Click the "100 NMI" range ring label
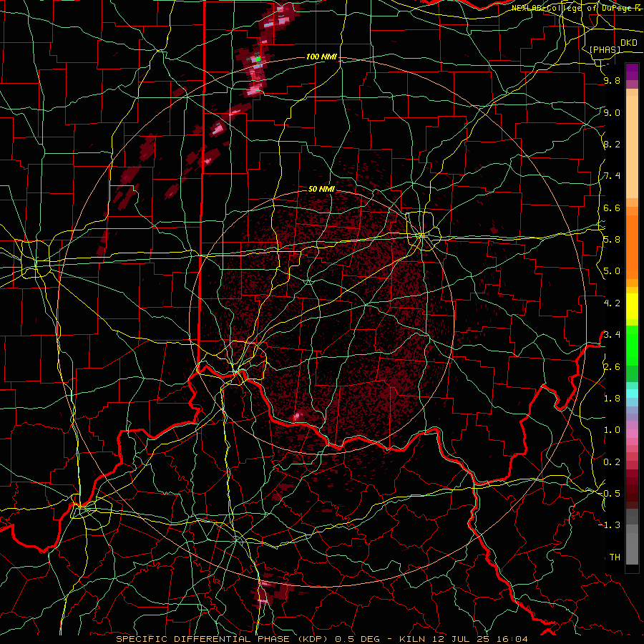Image resolution: width=644 pixels, height=644 pixels. 321,57
